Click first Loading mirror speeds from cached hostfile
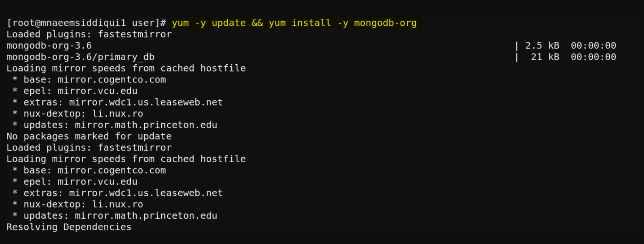This screenshot has width=644, height=244. 126,68
